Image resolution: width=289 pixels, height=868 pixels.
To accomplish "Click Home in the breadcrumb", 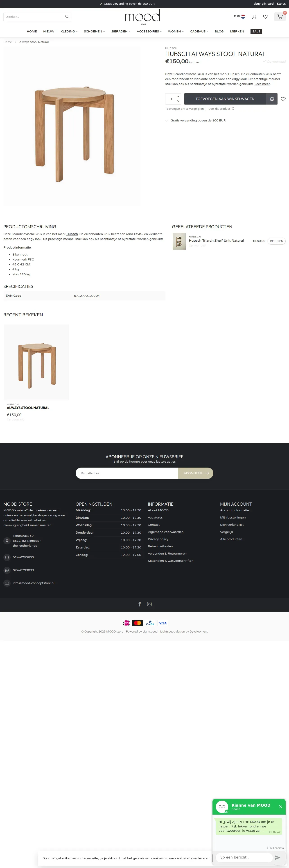I will [x=7, y=42].
